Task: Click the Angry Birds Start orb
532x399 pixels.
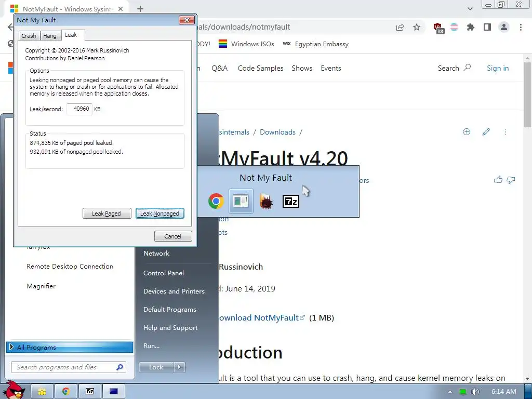Action: [x=15, y=390]
